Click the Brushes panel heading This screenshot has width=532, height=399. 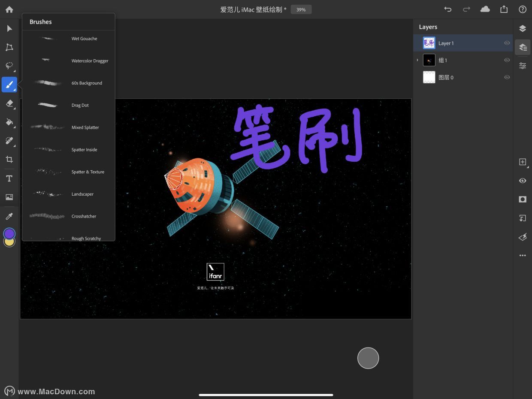click(41, 22)
